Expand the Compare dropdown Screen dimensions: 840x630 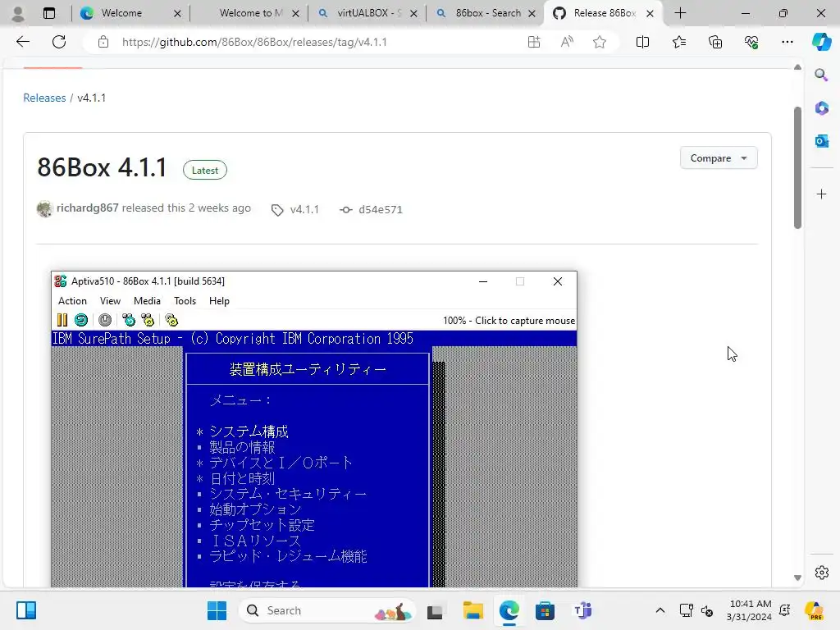click(x=719, y=158)
